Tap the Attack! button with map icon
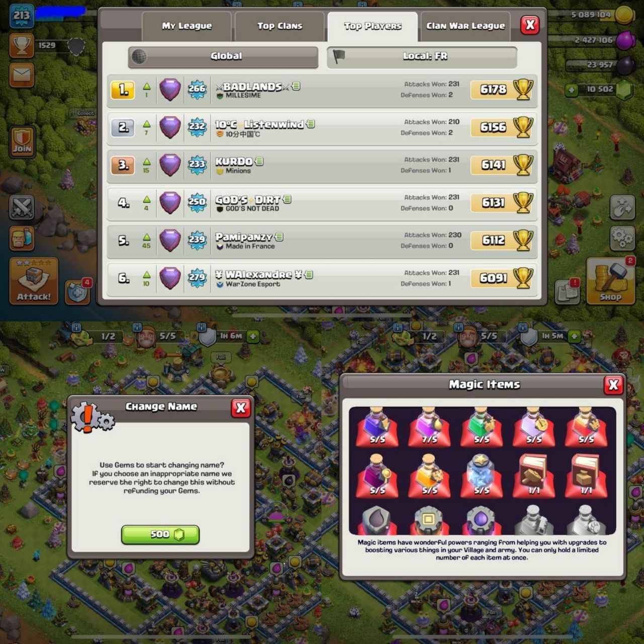 point(34,281)
